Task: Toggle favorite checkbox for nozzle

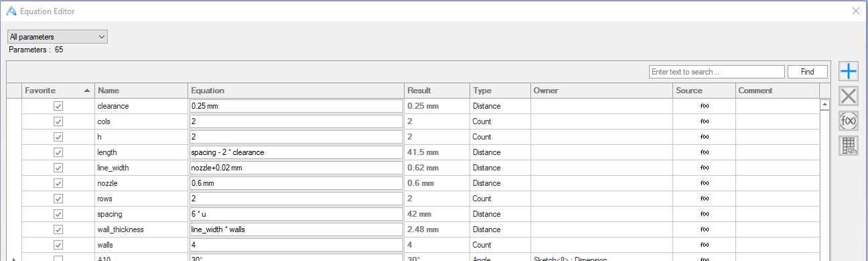Action: [58, 183]
